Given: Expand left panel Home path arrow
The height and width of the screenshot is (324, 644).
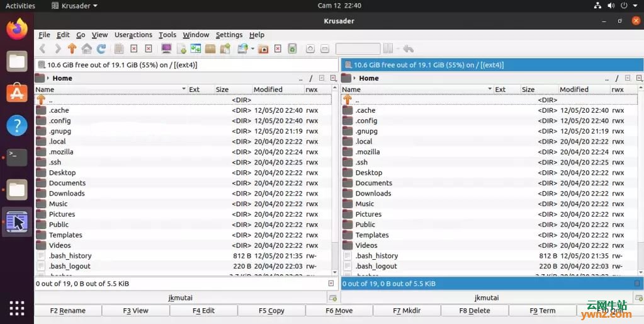Looking at the screenshot, I should [48, 78].
